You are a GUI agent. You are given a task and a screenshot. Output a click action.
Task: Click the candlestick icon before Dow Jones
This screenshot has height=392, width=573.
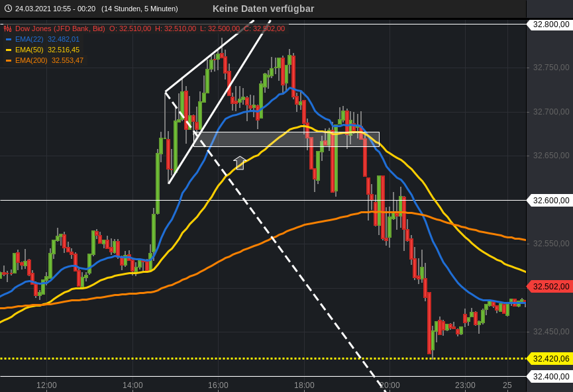pos(8,28)
